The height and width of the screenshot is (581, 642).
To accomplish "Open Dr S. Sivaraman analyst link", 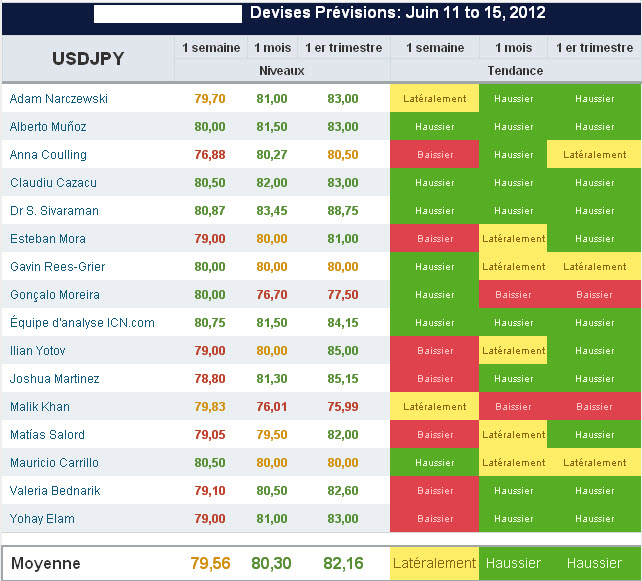I will pyautogui.click(x=54, y=211).
